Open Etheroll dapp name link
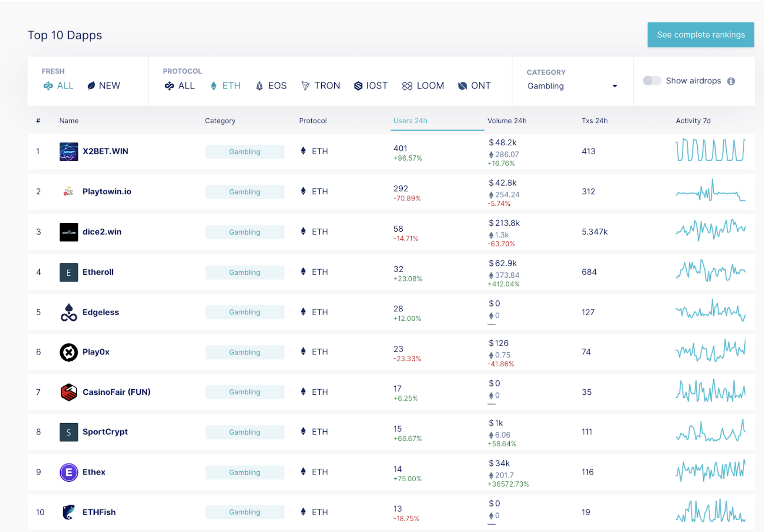 (x=98, y=272)
